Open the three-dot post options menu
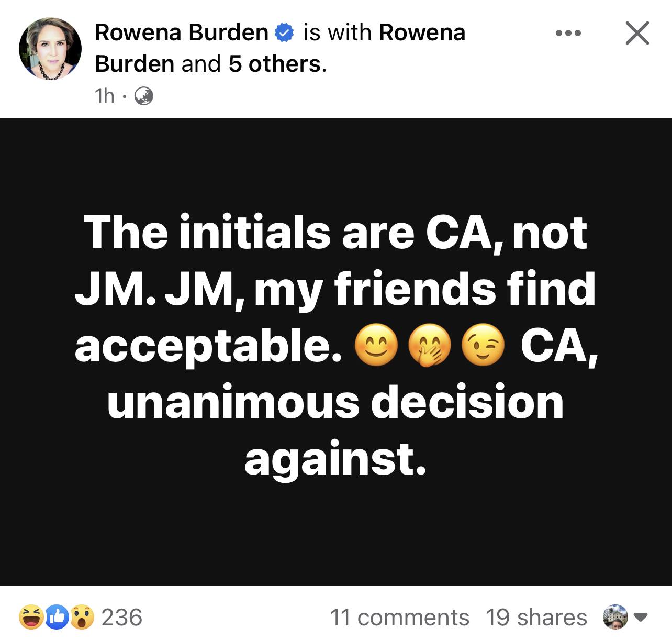Screen dimensions: 672x639 (568, 34)
